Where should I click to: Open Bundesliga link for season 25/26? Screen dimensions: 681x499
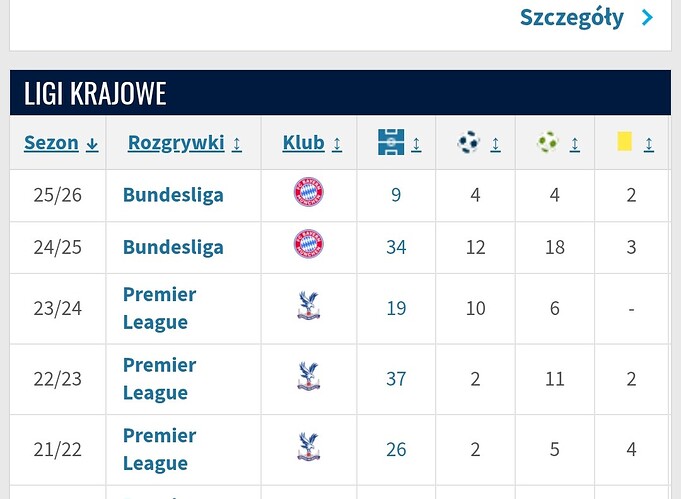click(173, 194)
